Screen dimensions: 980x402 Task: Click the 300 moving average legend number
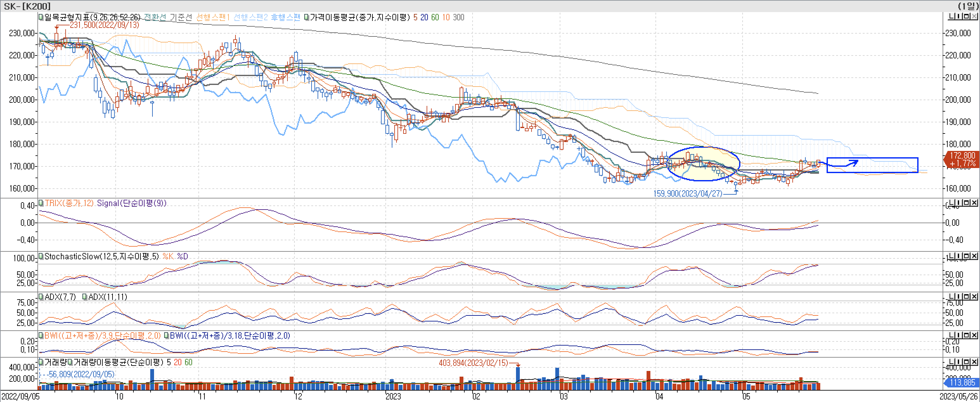click(x=458, y=17)
